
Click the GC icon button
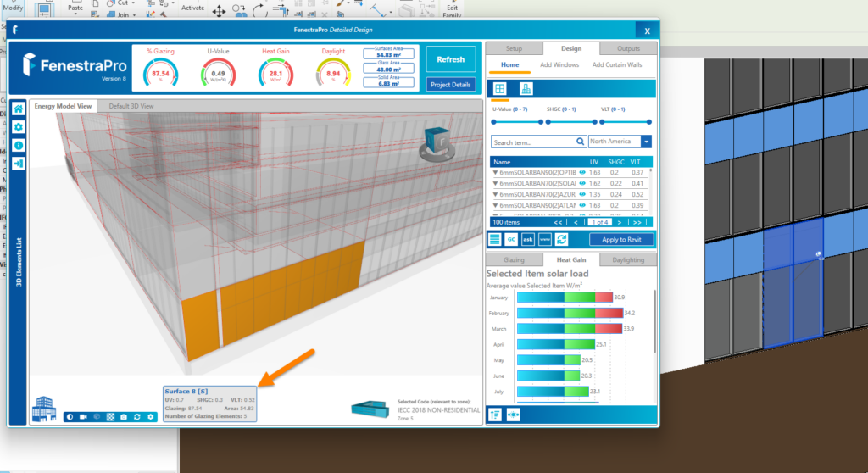(511, 239)
